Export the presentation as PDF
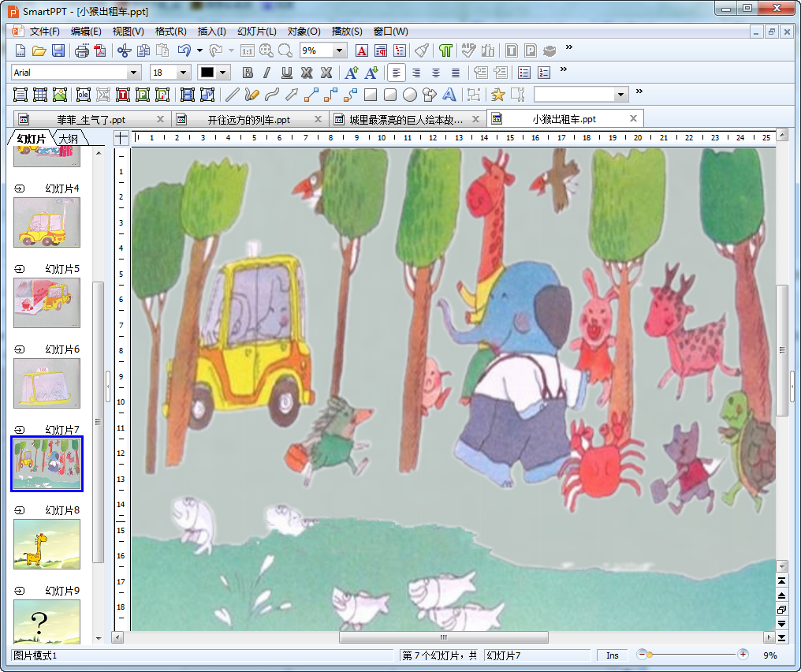The width and height of the screenshot is (801, 672). 100,50
